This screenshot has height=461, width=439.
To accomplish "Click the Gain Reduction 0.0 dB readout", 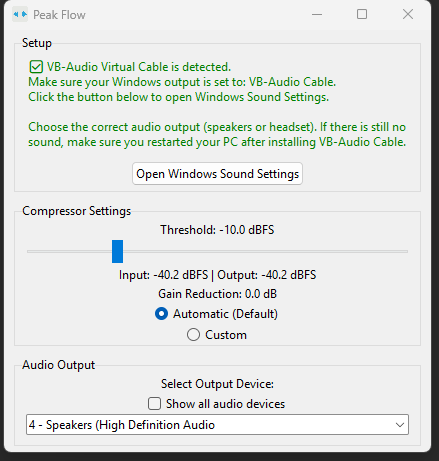I will pos(217,294).
